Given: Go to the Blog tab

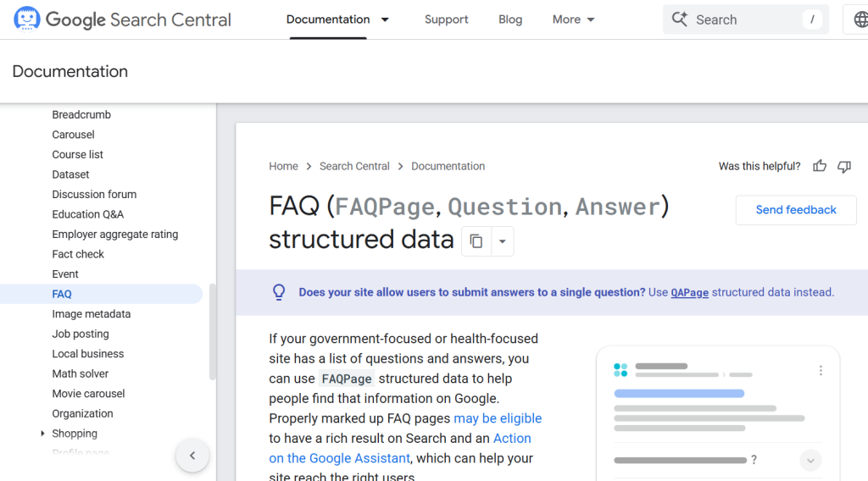Looking at the screenshot, I should 510,19.
